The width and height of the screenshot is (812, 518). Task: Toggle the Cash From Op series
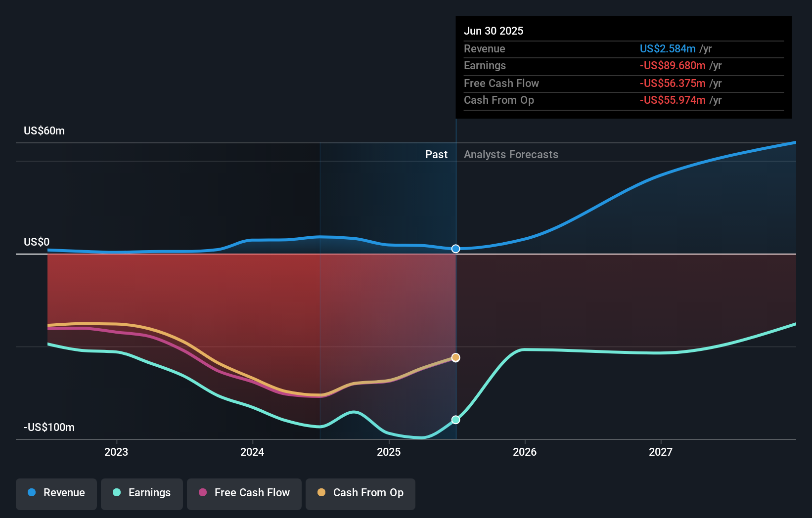(x=361, y=494)
